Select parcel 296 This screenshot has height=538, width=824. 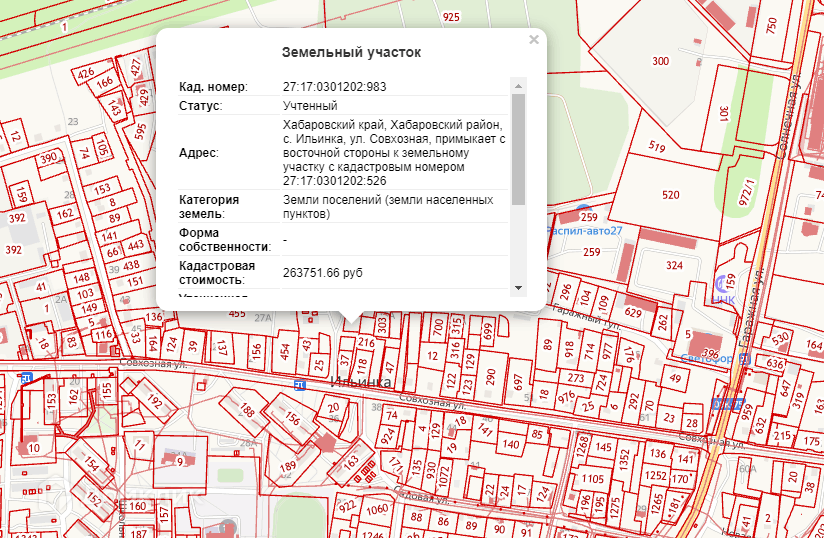click(x=565, y=292)
